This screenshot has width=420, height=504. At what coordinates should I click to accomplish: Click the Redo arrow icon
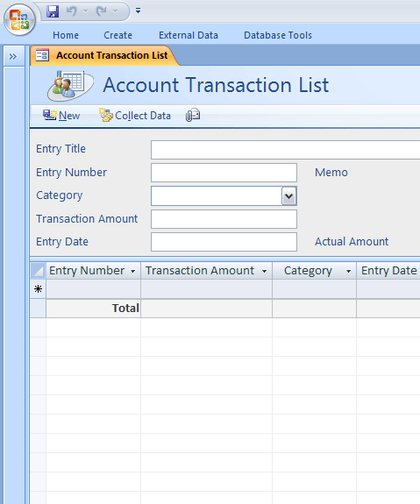(x=102, y=11)
